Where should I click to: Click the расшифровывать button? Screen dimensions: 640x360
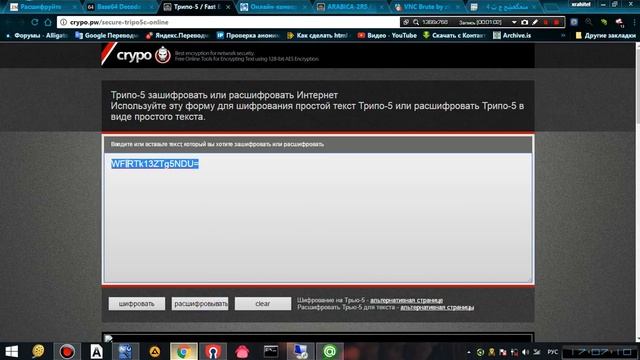coord(200,304)
